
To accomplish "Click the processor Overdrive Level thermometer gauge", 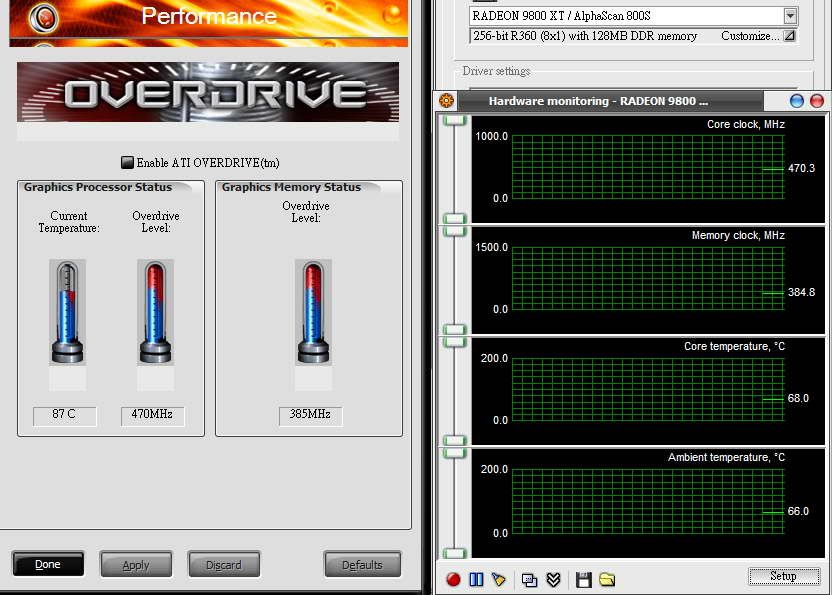I will pos(155,312).
